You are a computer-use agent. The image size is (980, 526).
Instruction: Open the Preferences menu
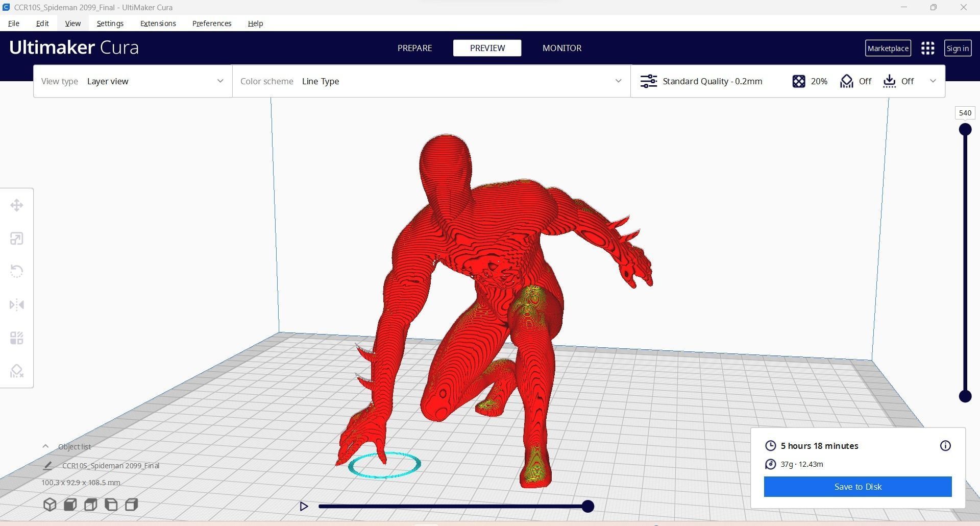(x=212, y=23)
